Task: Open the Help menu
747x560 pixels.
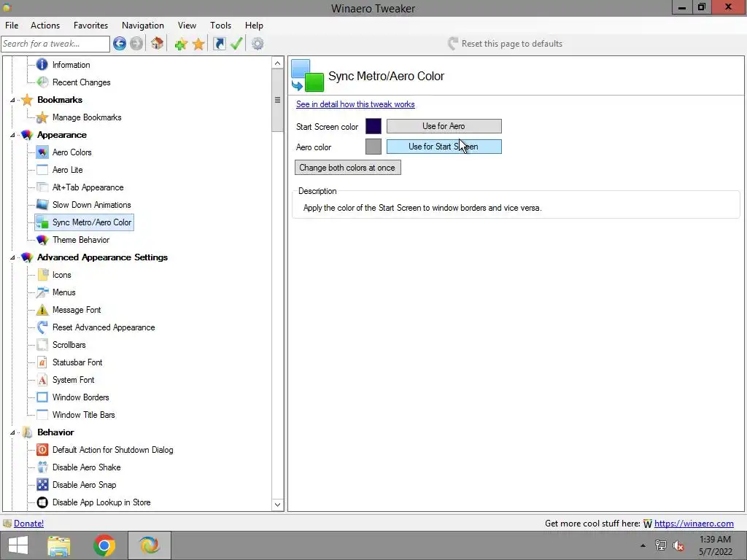Action: click(x=254, y=26)
